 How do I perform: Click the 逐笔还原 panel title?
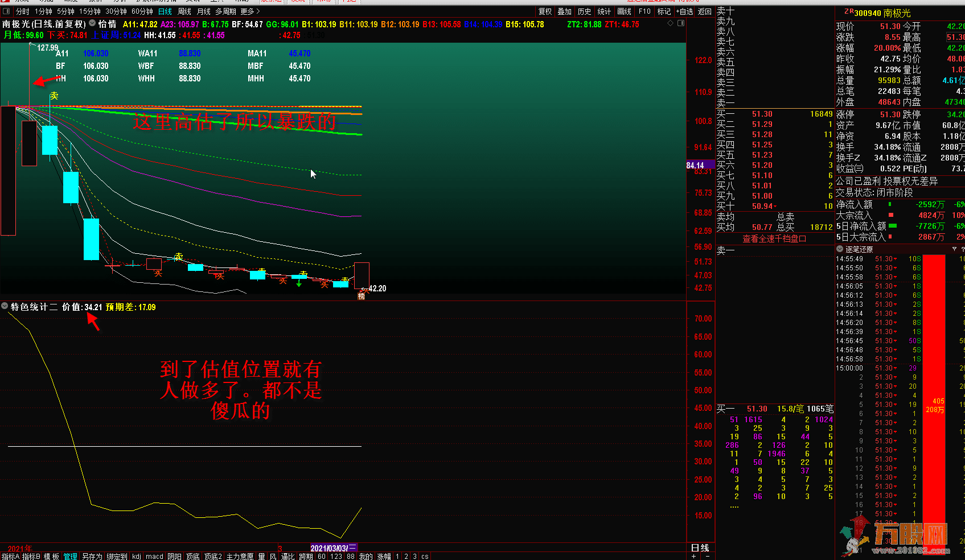(859, 249)
